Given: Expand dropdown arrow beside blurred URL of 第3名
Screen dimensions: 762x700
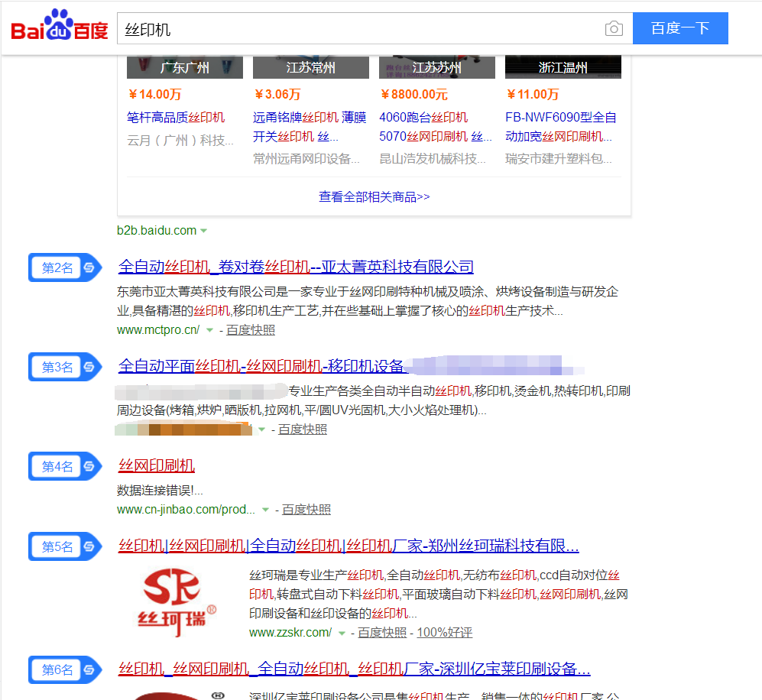Looking at the screenshot, I should point(261,429).
